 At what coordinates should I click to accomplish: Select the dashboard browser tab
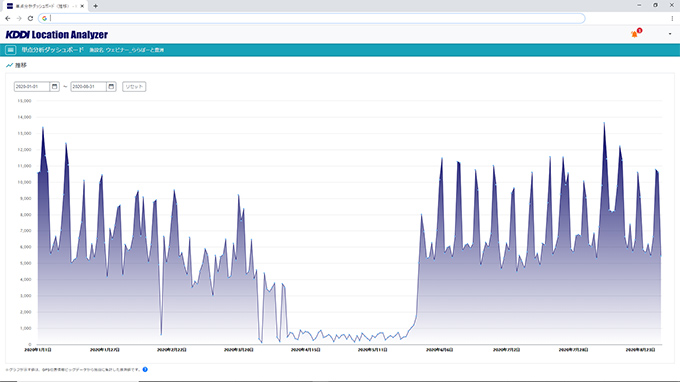(45, 6)
